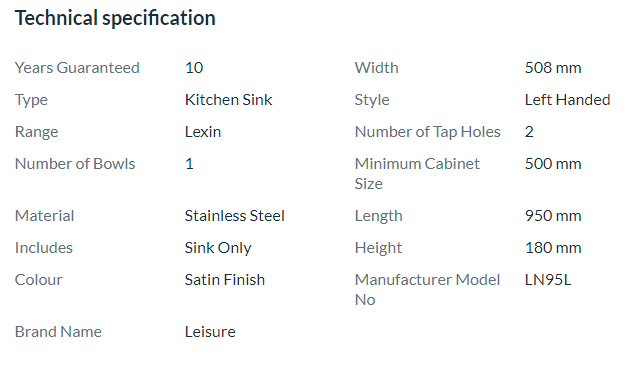Select the 500 mm cabinet size value
Screen dimensions: 631x365
click(553, 164)
